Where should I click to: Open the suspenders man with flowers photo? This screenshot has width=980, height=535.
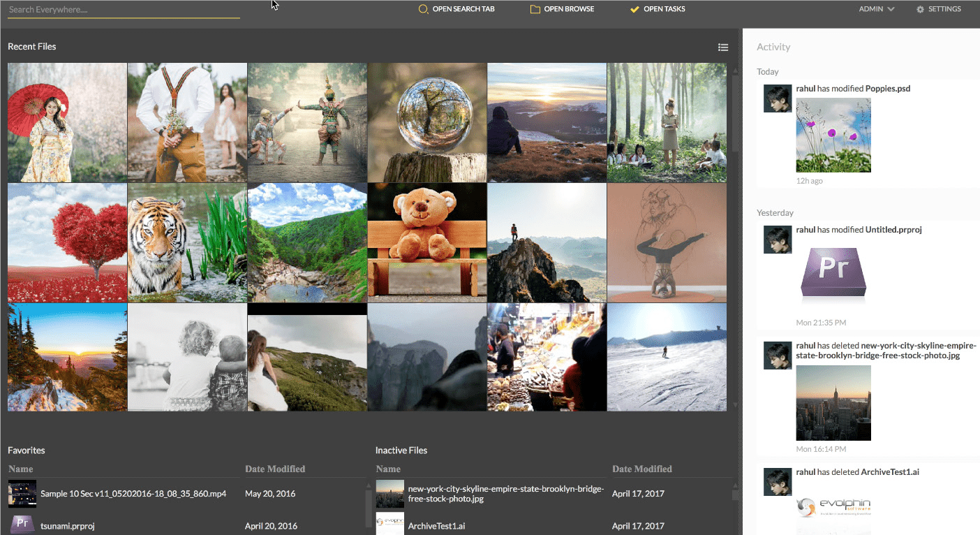(x=187, y=122)
